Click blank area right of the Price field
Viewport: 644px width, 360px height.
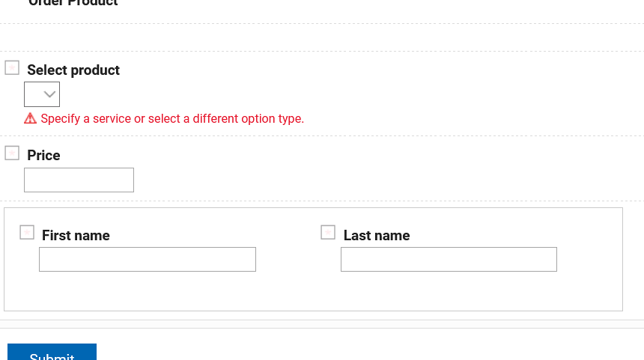[x=374, y=180]
